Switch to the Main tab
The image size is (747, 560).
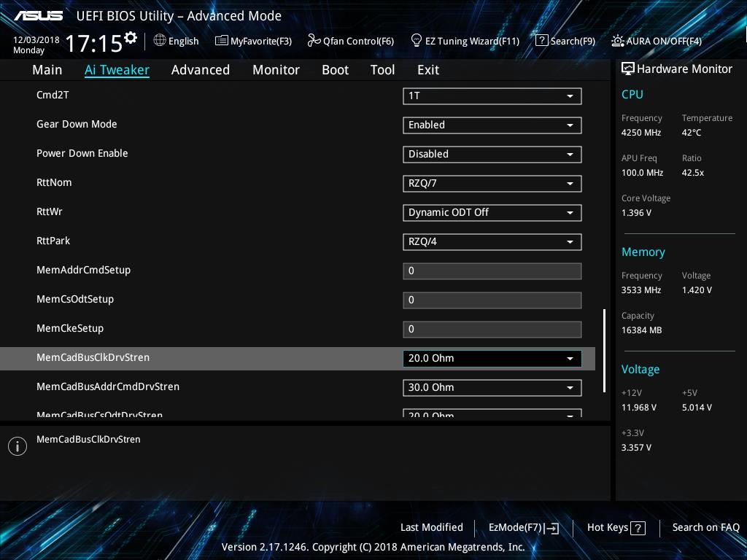[47, 70]
